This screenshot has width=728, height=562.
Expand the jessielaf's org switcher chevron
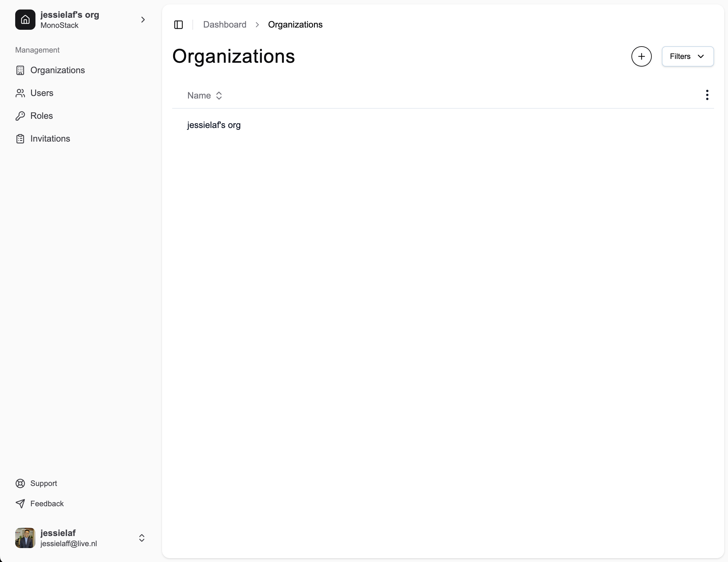tap(143, 20)
